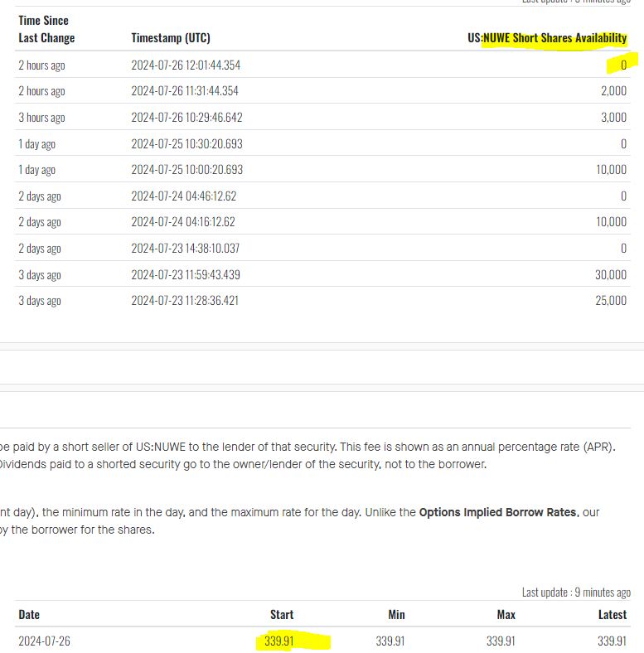
Task: Select timestamp 2024-07-26 10:29:46.642
Action: point(186,118)
